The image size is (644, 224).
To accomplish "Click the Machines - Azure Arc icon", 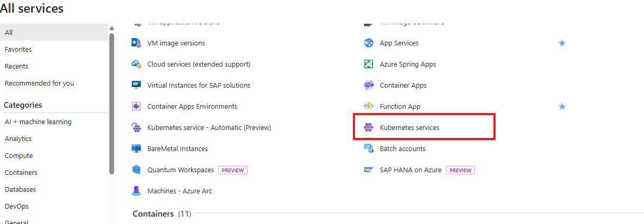I will [x=136, y=191].
